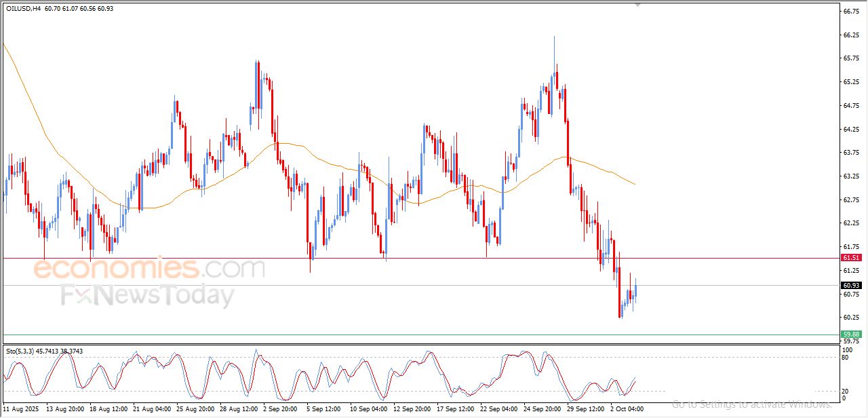Click the FxNewsToday watermark logo
Screen dimensions: 868x418
(147, 296)
